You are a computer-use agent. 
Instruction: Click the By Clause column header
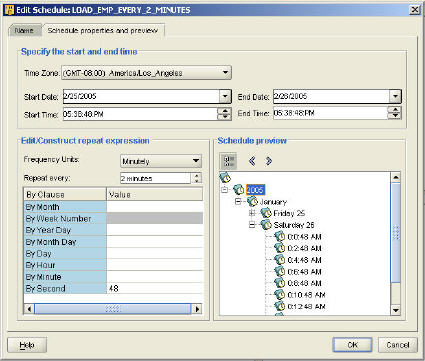coord(65,194)
